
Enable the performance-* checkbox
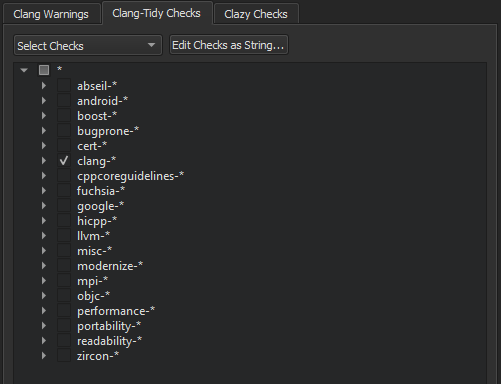64,311
